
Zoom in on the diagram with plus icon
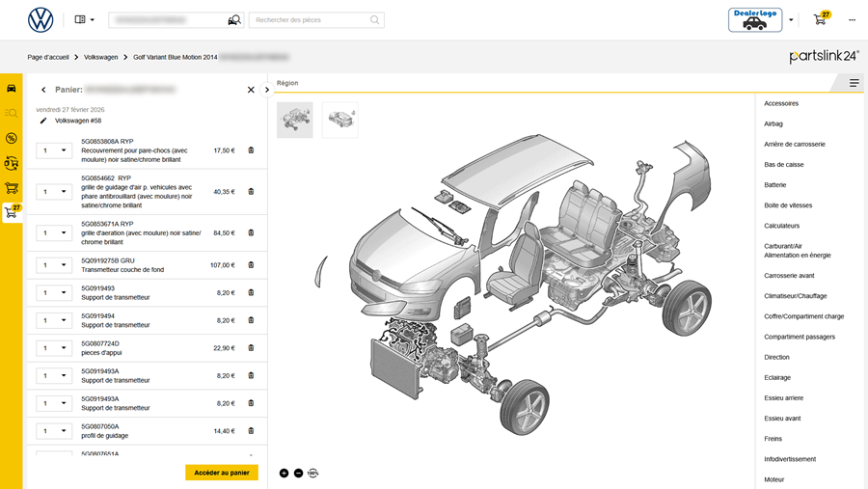click(284, 473)
